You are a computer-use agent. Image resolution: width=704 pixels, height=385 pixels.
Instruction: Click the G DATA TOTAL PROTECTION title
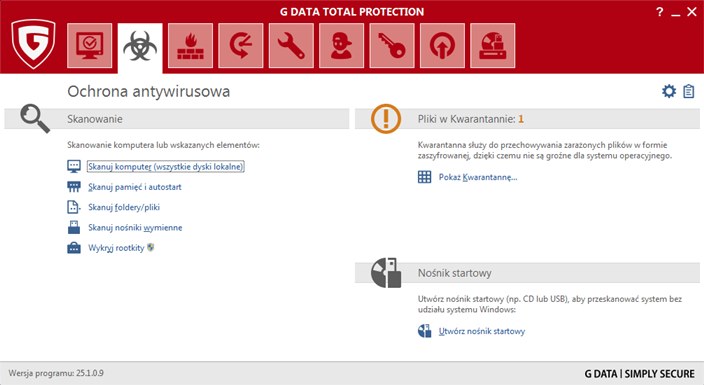coord(352,12)
